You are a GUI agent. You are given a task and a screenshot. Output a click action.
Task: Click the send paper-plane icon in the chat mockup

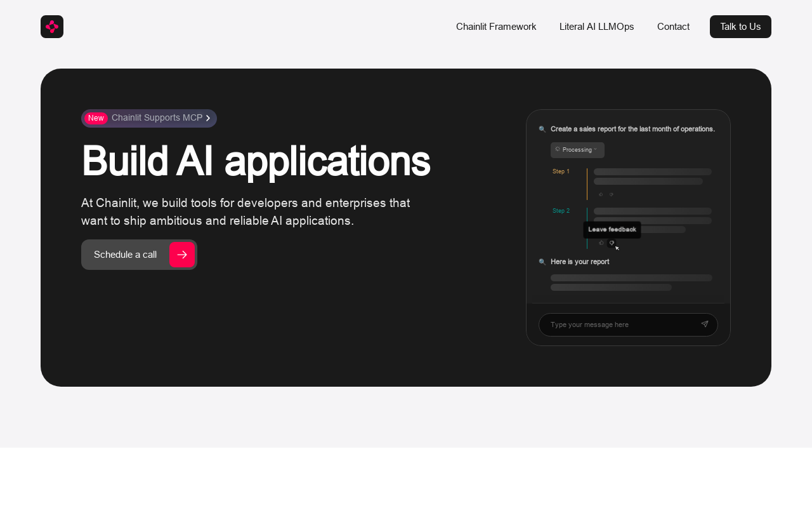tap(705, 324)
